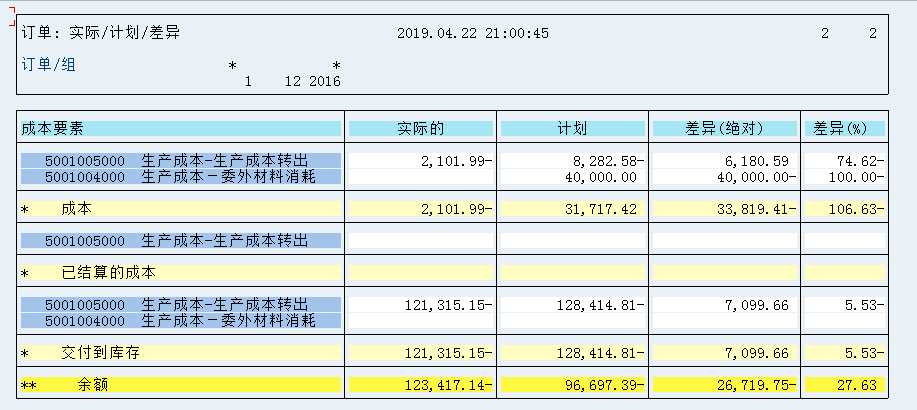Screen dimensions: 917x410
Task: Click the blue 订单/组 label
Action: [x=49, y=64]
